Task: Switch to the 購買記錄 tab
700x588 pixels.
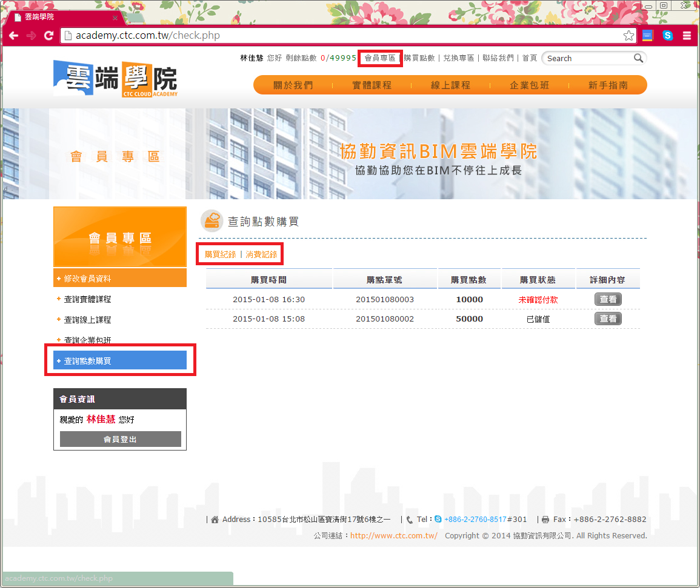Action: pos(220,255)
